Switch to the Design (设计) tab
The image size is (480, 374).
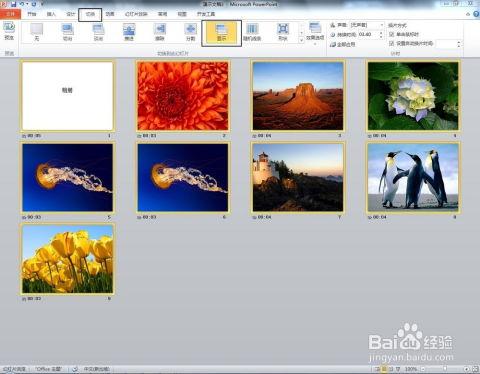click(71, 14)
